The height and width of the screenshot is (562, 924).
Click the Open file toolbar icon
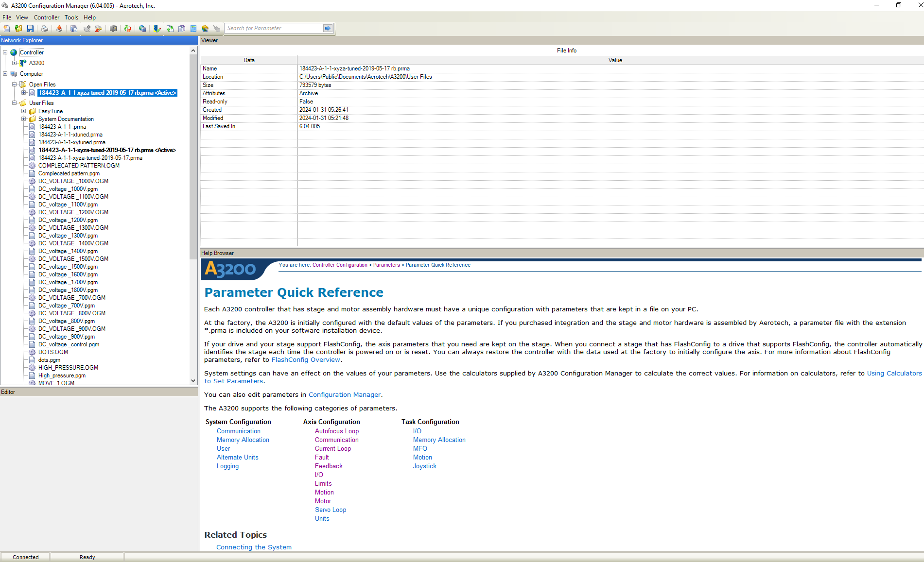coord(18,29)
